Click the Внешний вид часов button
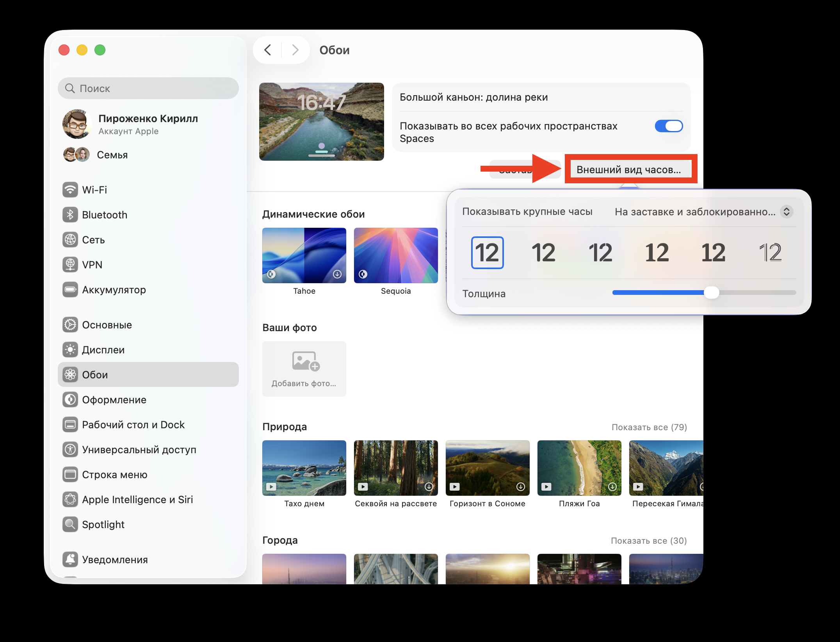840x642 pixels. click(x=628, y=170)
